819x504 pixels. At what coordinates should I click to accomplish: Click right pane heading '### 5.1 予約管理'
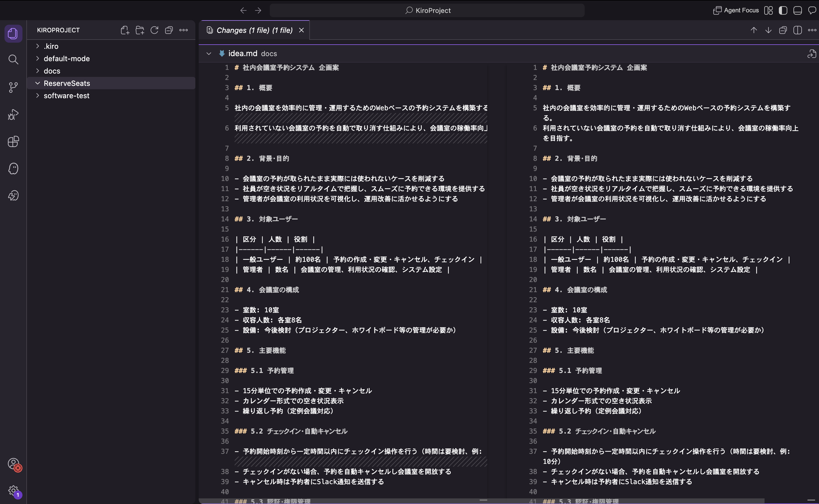572,370
